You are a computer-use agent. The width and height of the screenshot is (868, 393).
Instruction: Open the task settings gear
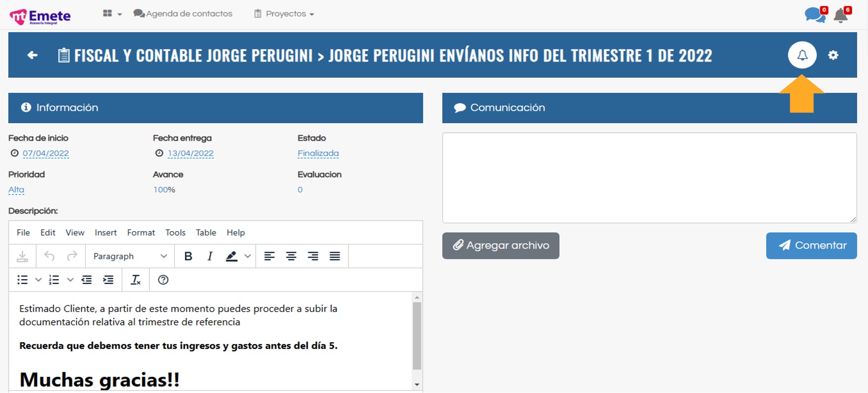click(833, 55)
